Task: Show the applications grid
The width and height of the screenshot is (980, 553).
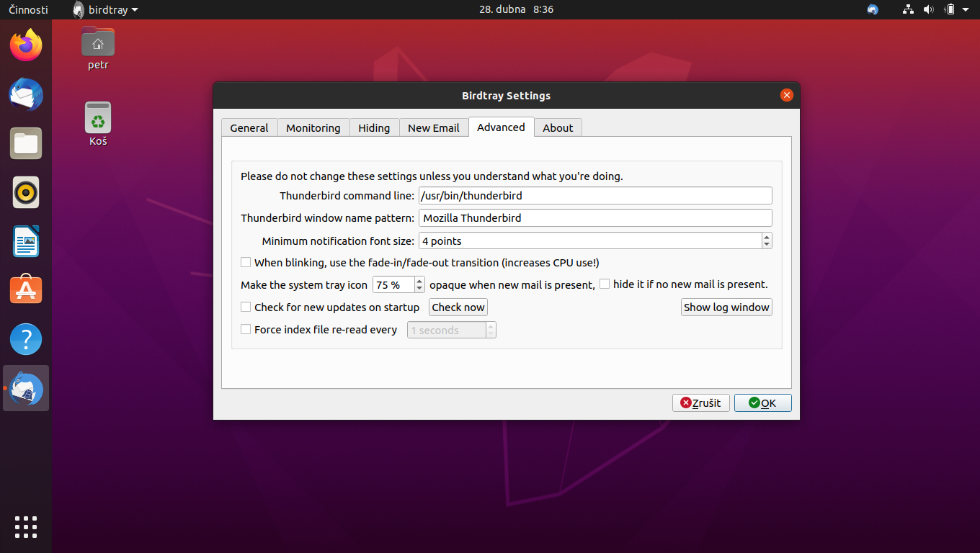Action: tap(26, 527)
